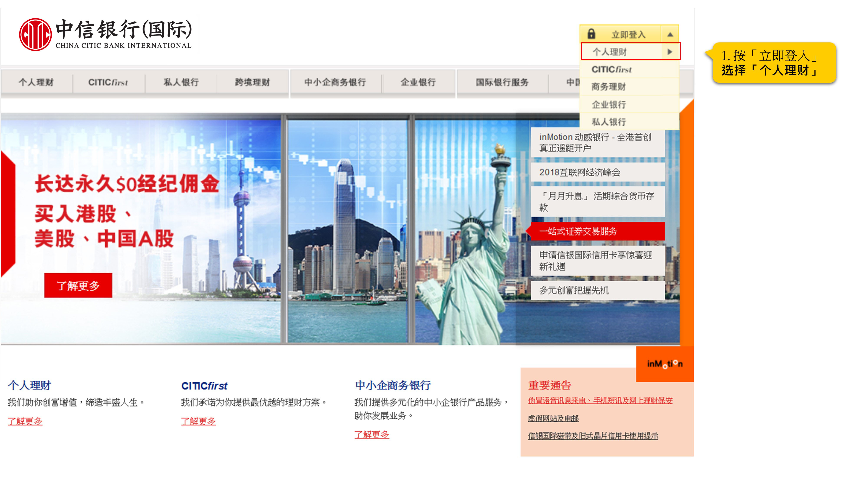This screenshot has height=488, width=868.
Task: Click 了解更多 under 个人理财 section
Action: pyautogui.click(x=25, y=421)
